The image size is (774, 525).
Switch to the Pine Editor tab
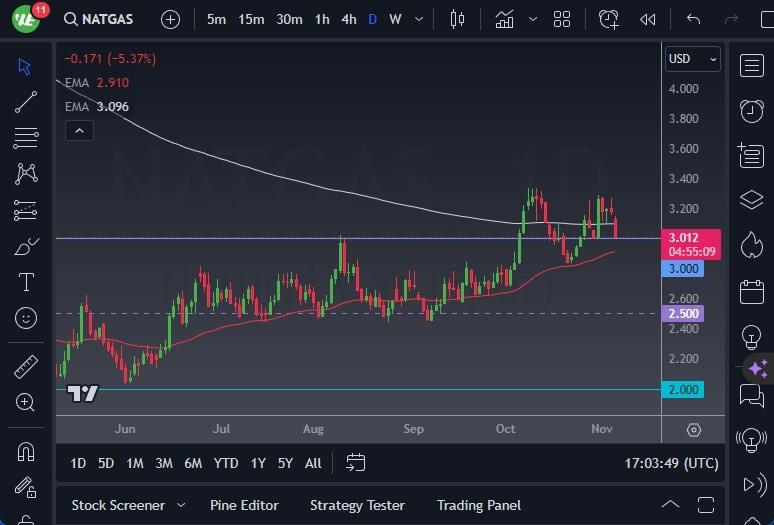coord(244,505)
